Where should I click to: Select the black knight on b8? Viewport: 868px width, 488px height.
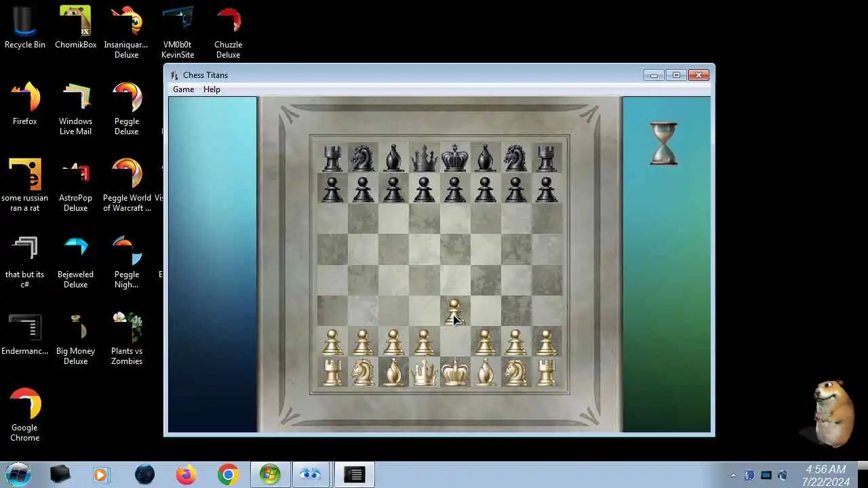tap(363, 159)
